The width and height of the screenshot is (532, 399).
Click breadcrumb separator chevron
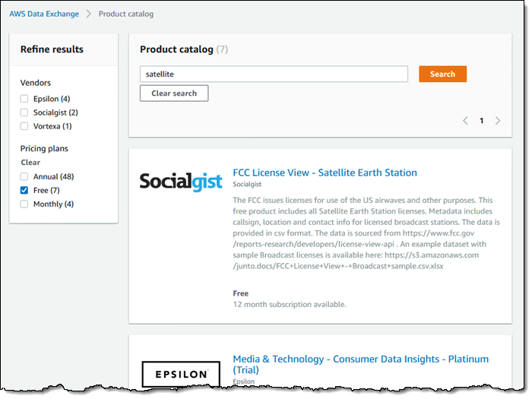coord(89,14)
